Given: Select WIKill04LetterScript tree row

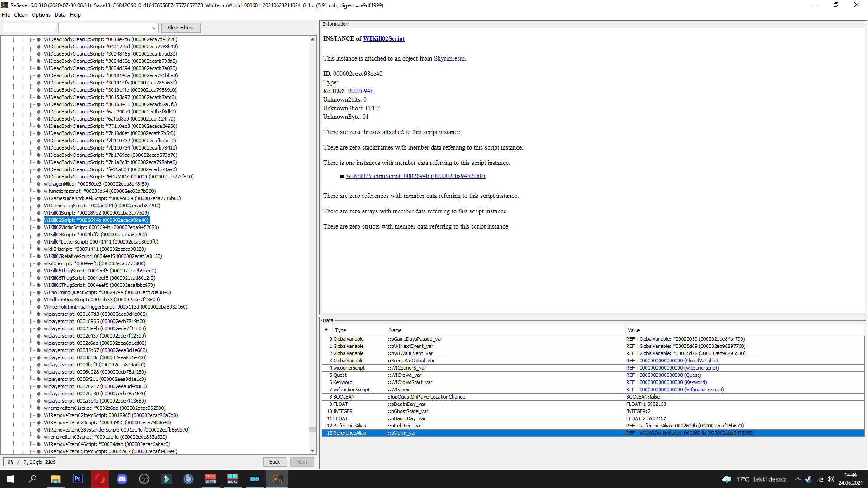Looking at the screenshot, I should [x=101, y=242].
